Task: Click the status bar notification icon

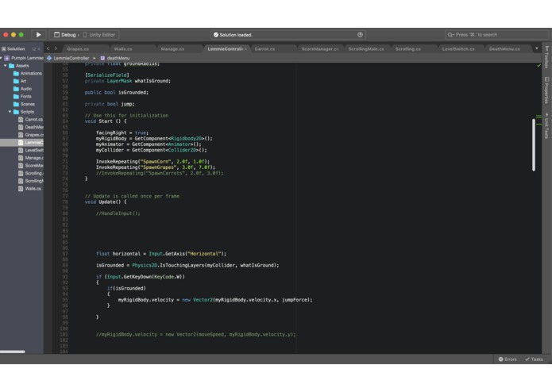Action: coord(360,35)
